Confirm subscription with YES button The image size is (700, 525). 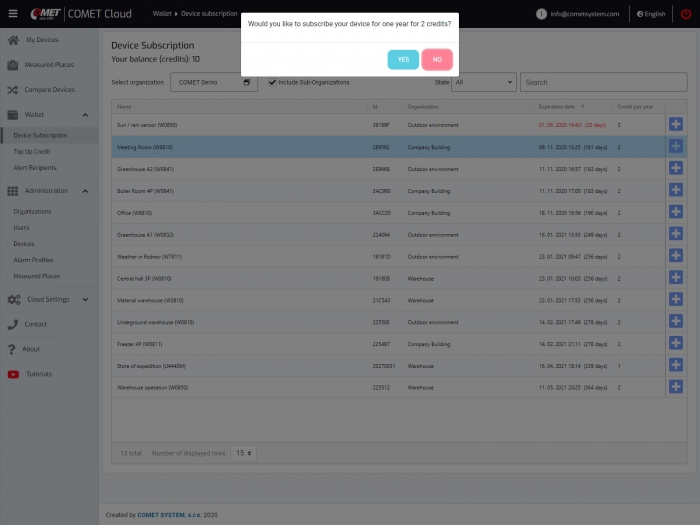[403, 60]
